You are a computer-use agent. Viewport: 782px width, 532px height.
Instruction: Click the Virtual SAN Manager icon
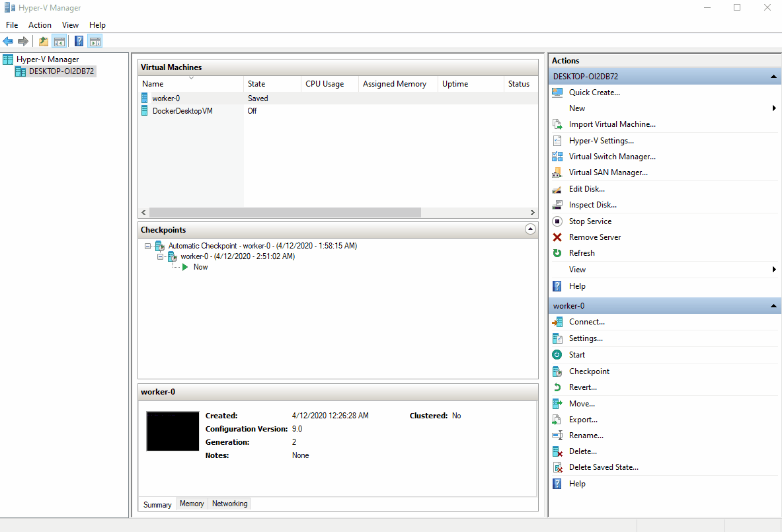point(557,172)
